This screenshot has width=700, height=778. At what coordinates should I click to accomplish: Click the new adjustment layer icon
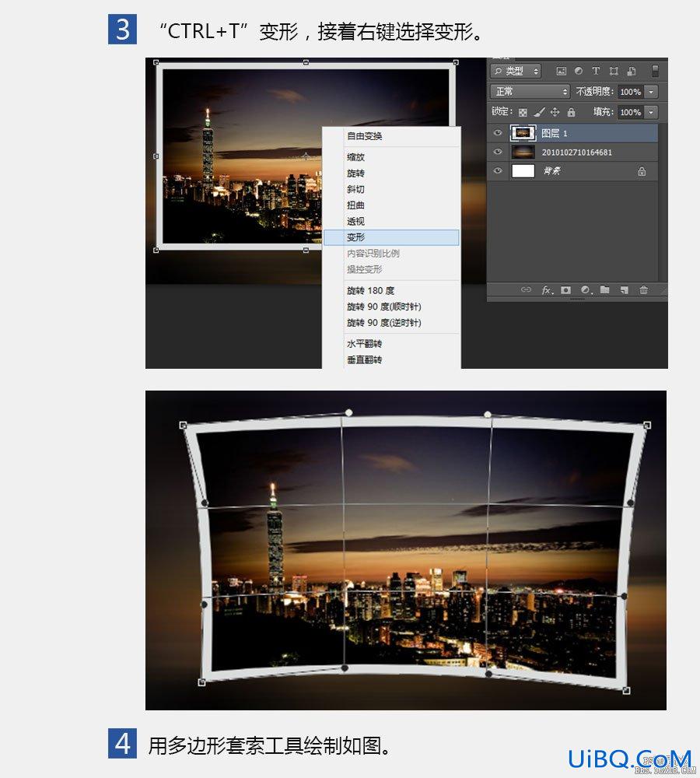(586, 289)
